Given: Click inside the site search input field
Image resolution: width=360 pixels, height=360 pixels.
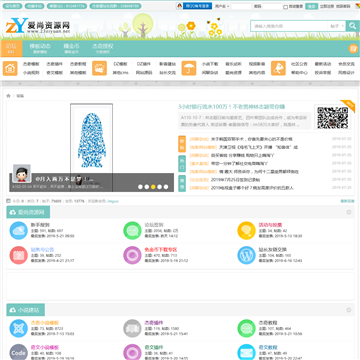Looking at the screenshot, I should point(289,26).
